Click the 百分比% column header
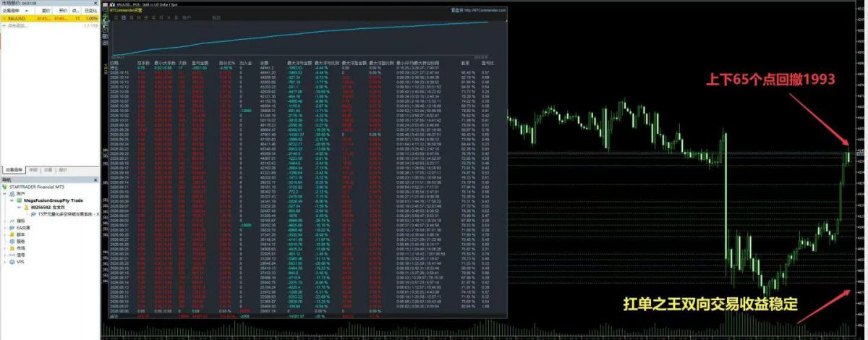This screenshot has width=868, height=340. 226,63
